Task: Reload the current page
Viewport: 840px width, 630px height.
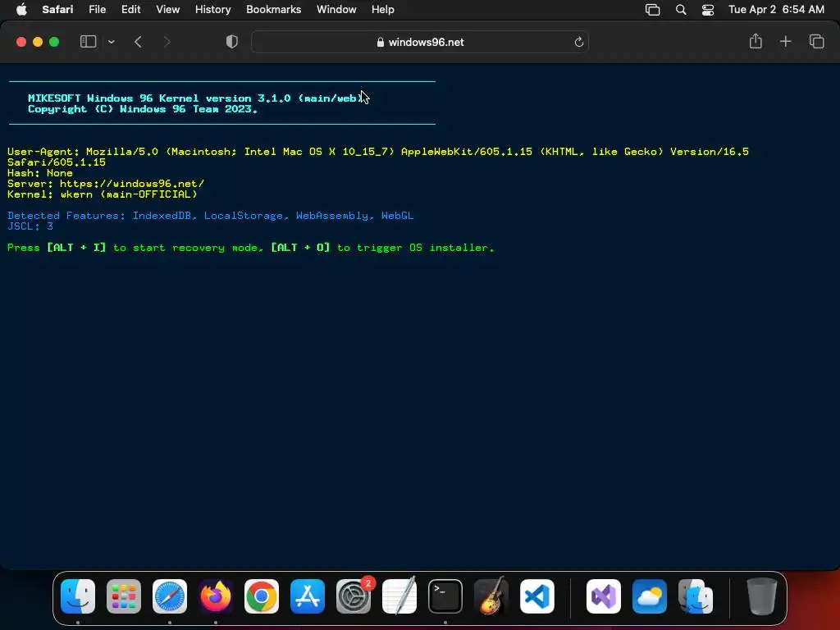Action: click(x=578, y=42)
